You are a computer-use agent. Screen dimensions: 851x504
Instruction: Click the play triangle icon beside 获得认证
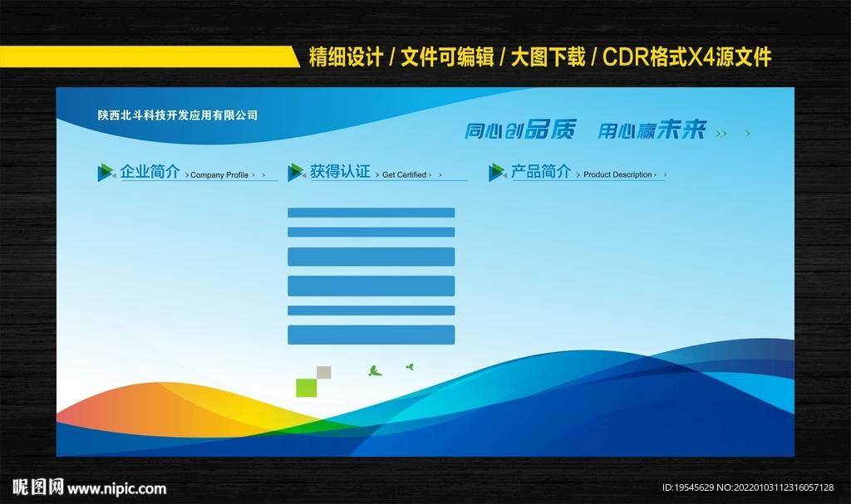pos(297,173)
